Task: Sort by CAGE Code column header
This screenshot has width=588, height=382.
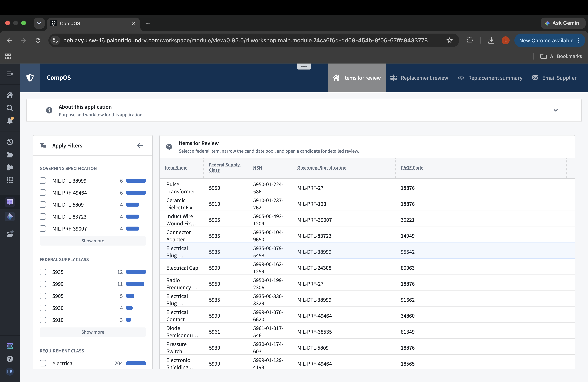Action: (x=412, y=168)
